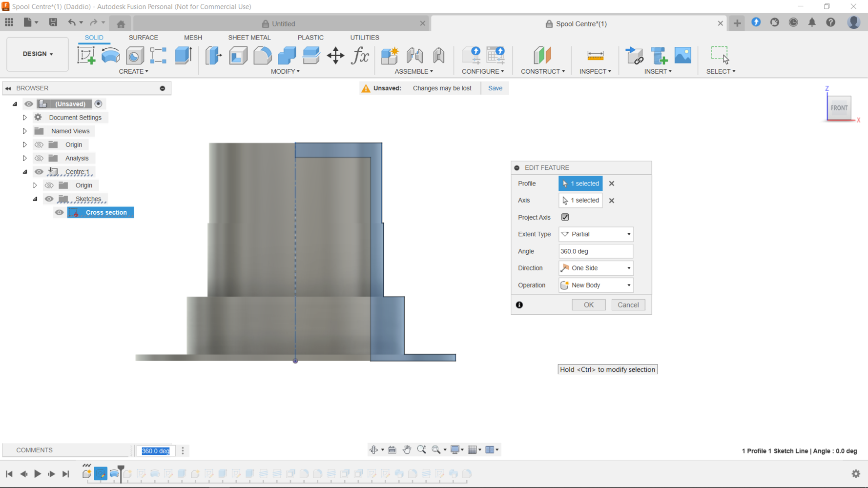Screen dimensions: 868x488
Task: Select the Press Pull tool
Action: [213, 55]
